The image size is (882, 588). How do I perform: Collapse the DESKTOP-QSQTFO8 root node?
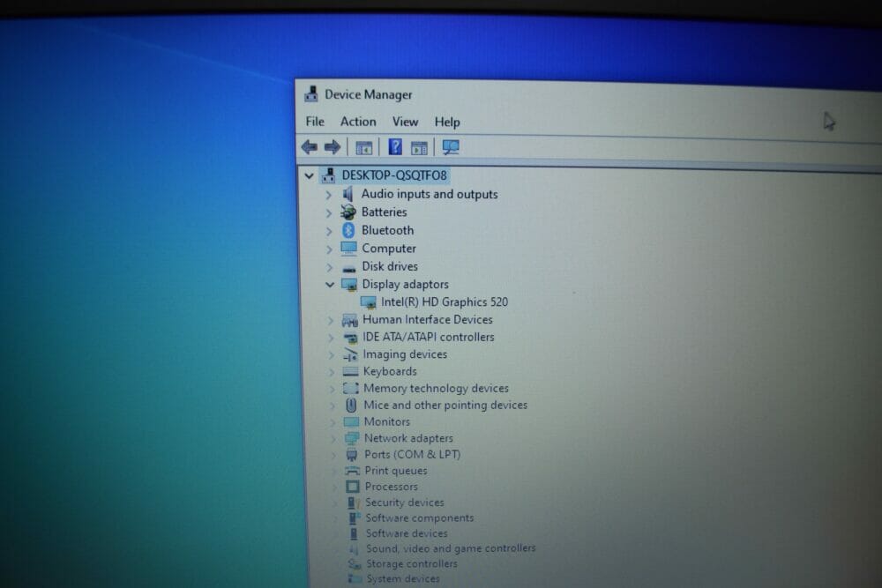pos(309,176)
